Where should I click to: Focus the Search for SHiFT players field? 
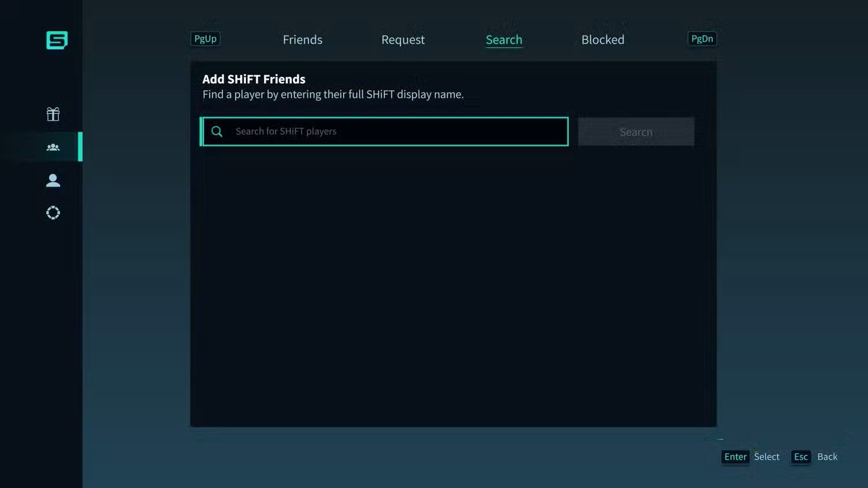click(385, 131)
